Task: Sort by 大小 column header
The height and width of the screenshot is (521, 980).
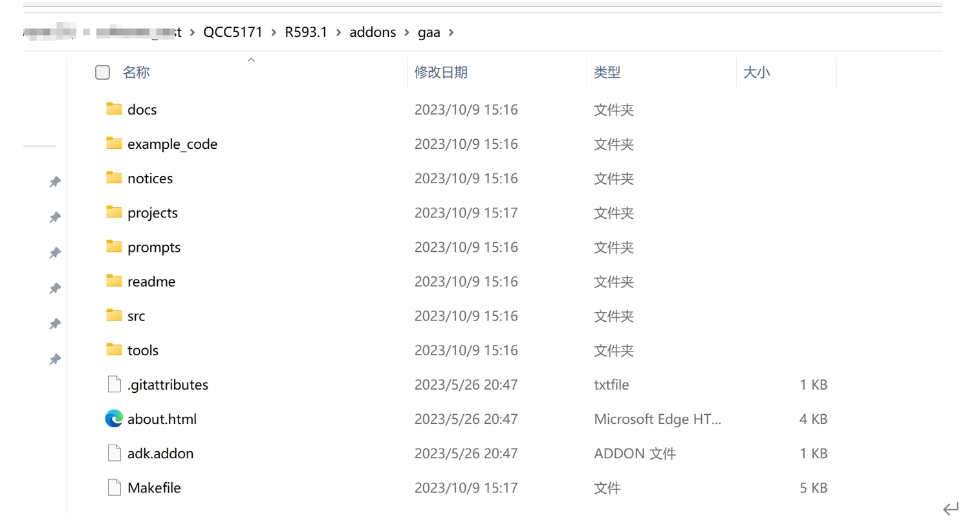Action: coord(756,72)
